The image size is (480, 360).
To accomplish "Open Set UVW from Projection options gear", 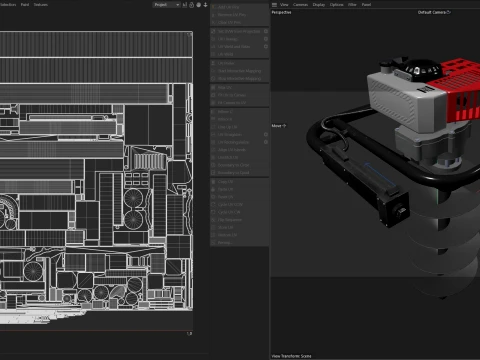I will (266, 31).
